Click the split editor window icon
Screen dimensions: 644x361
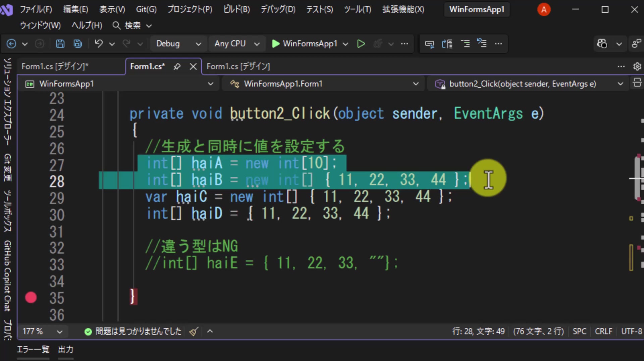coord(637,83)
